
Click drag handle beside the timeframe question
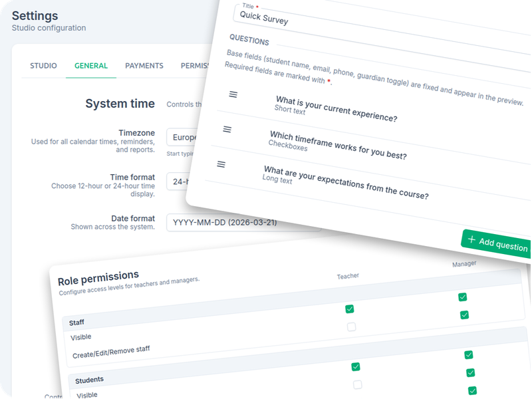pyautogui.click(x=227, y=129)
